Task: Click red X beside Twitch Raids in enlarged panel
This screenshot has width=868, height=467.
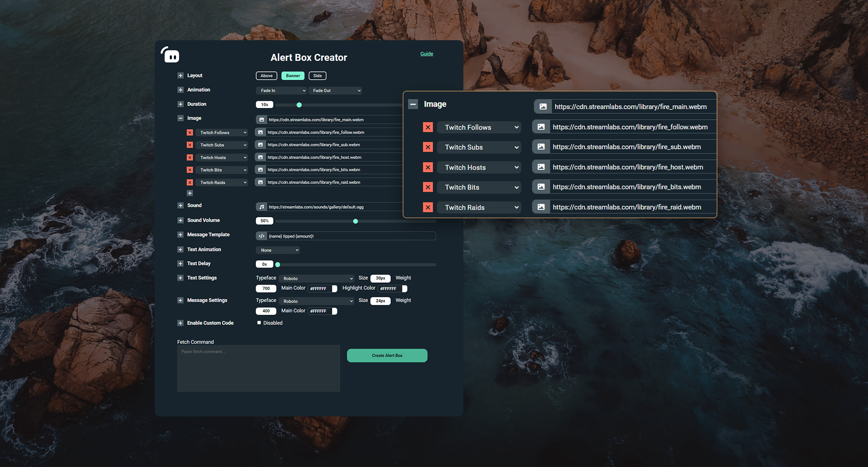Action: tap(428, 207)
